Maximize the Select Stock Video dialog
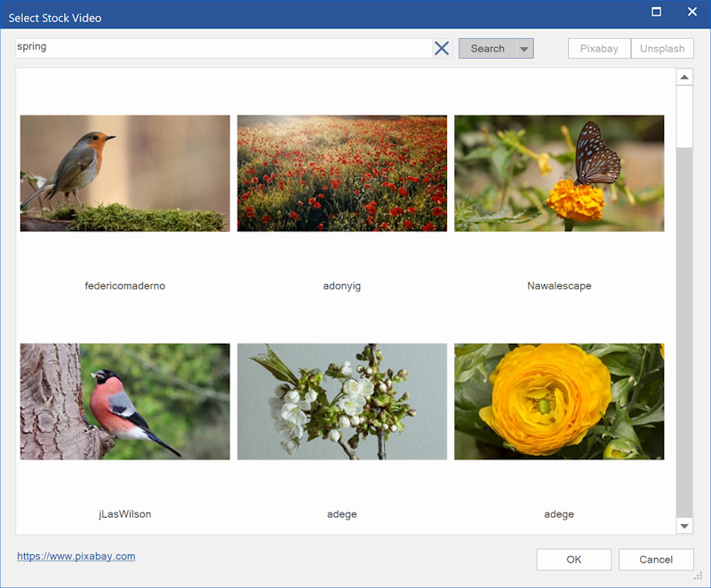 [657, 12]
